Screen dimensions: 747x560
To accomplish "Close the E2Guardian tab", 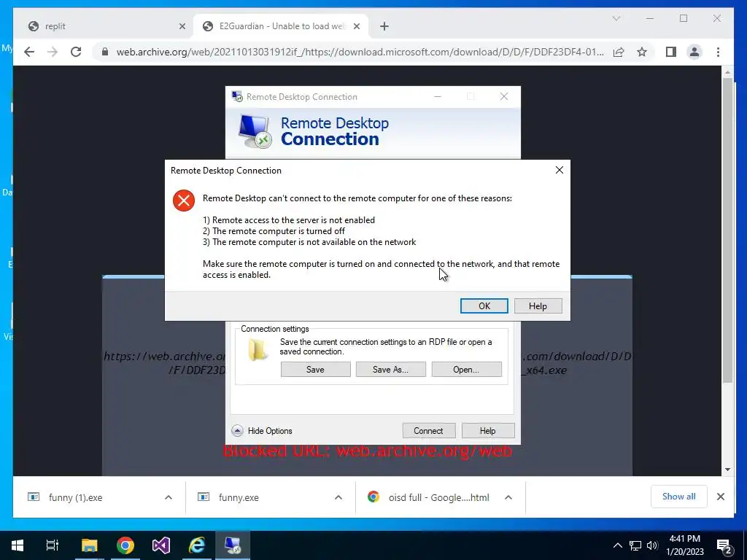I will (356, 26).
